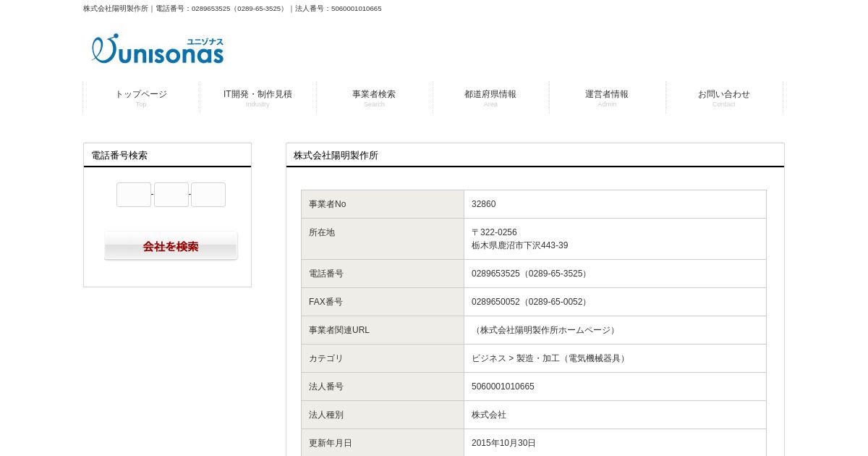868x456 pixels.
Task: Focus the middle phone number field
Action: point(171,195)
